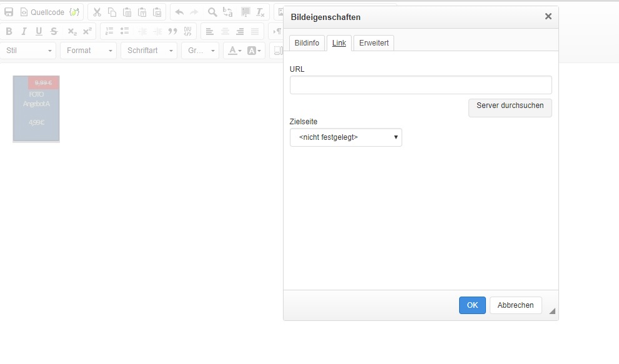Click the remove formatting icon
This screenshot has height=364, width=619.
coord(260,12)
